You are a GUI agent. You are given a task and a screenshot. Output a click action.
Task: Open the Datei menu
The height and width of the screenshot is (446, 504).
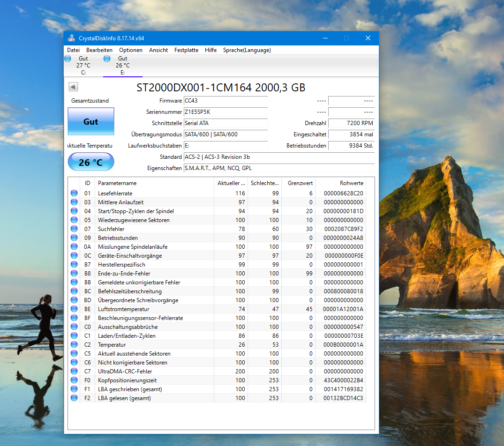pyautogui.click(x=73, y=50)
